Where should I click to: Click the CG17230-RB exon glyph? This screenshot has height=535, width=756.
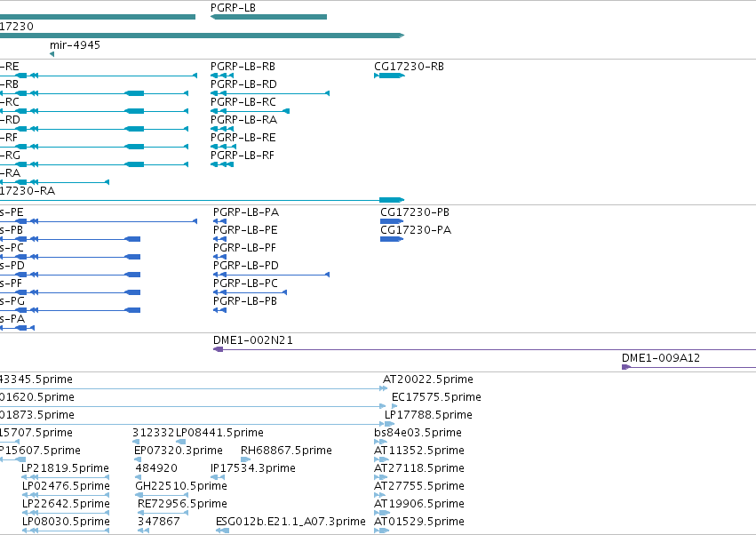(x=390, y=76)
